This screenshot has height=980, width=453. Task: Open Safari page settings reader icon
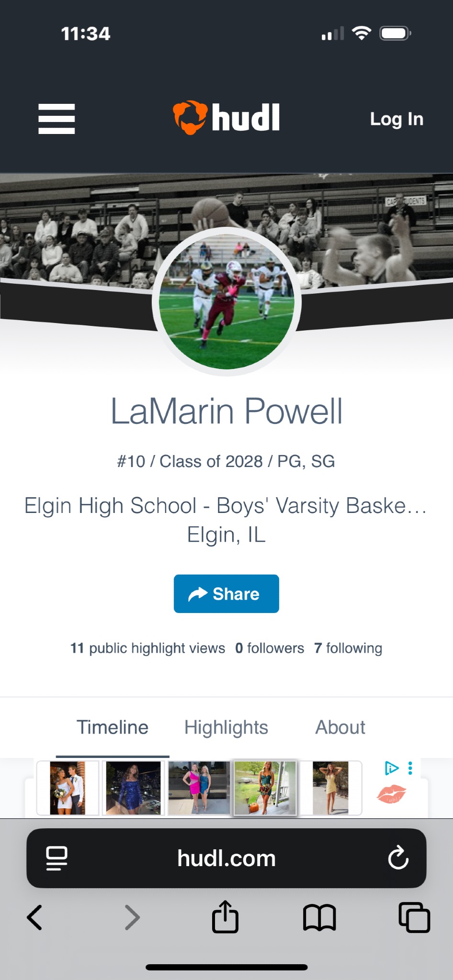coord(57,858)
